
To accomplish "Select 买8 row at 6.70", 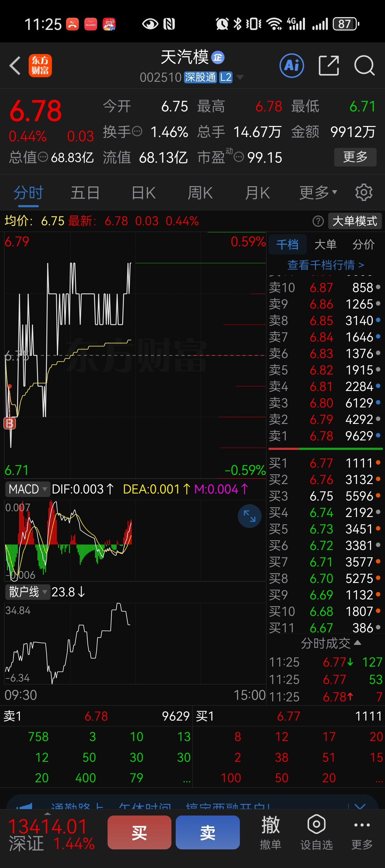I will click(x=325, y=578).
